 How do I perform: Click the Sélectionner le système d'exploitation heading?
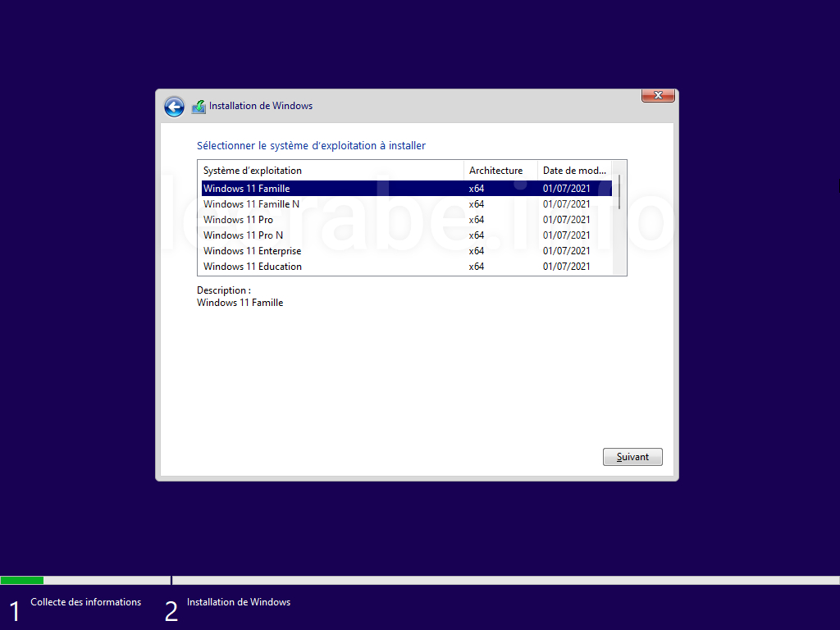[x=311, y=146]
